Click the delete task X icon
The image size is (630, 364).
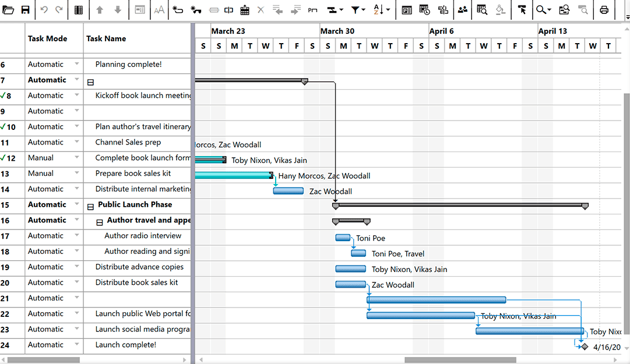261,10
